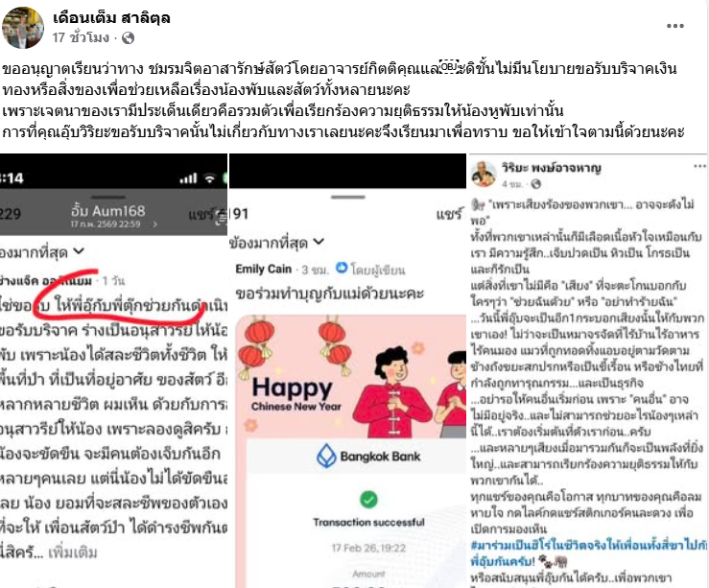Click the blue author badge beside โดยผู้เขียน
The image size is (709, 588).
pyautogui.click(x=342, y=268)
